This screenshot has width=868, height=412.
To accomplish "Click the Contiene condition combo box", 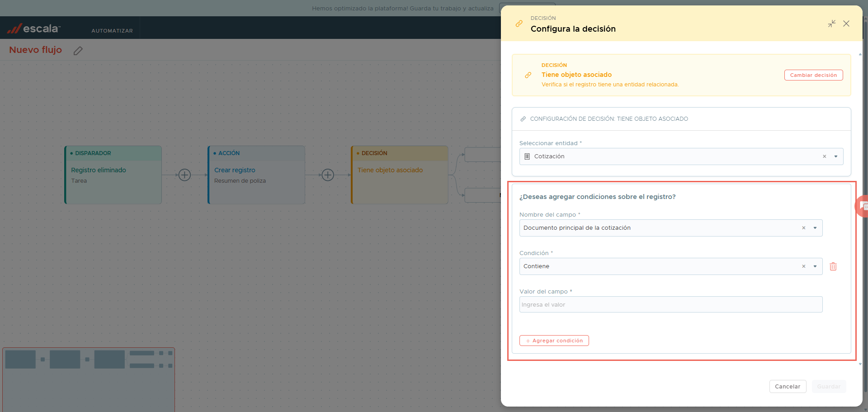I will 670,266.
